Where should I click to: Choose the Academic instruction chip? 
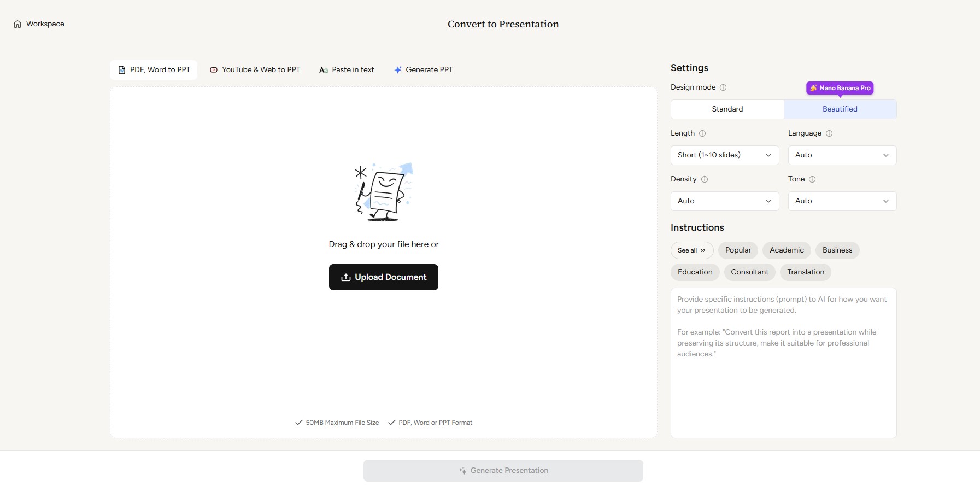pos(787,250)
